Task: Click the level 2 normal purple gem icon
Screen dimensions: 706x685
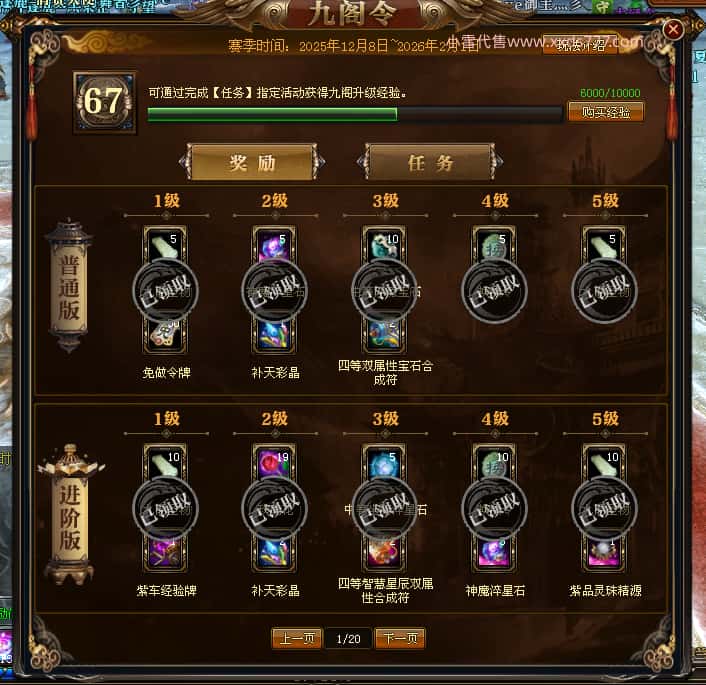Action: pos(274,246)
